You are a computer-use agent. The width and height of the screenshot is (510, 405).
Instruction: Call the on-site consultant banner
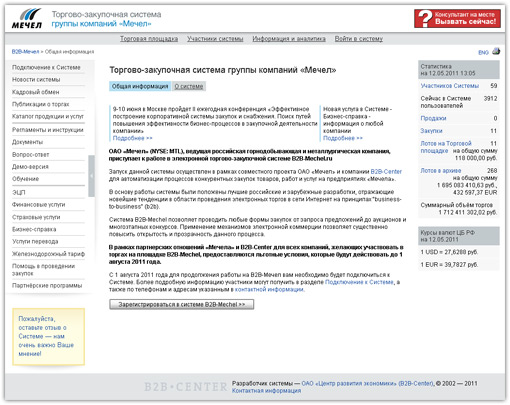(x=457, y=18)
